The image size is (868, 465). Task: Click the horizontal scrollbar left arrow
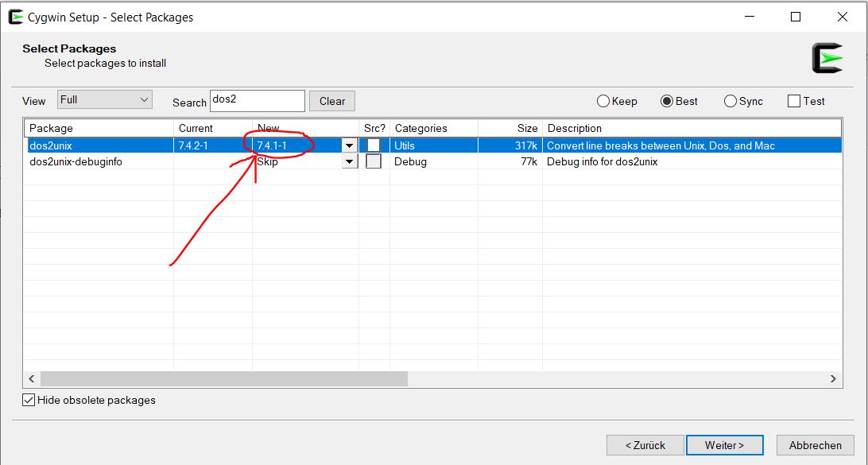coord(32,378)
